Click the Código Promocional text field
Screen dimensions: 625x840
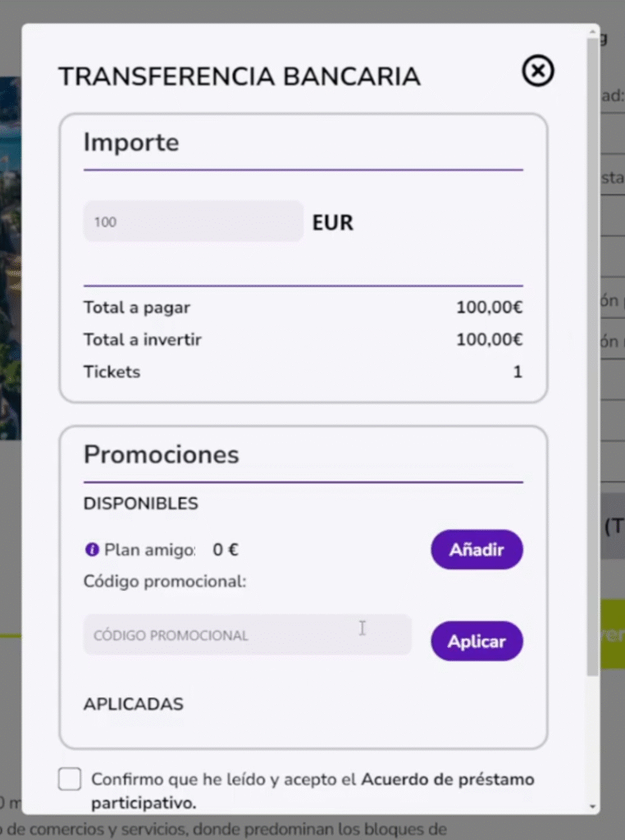(x=247, y=635)
